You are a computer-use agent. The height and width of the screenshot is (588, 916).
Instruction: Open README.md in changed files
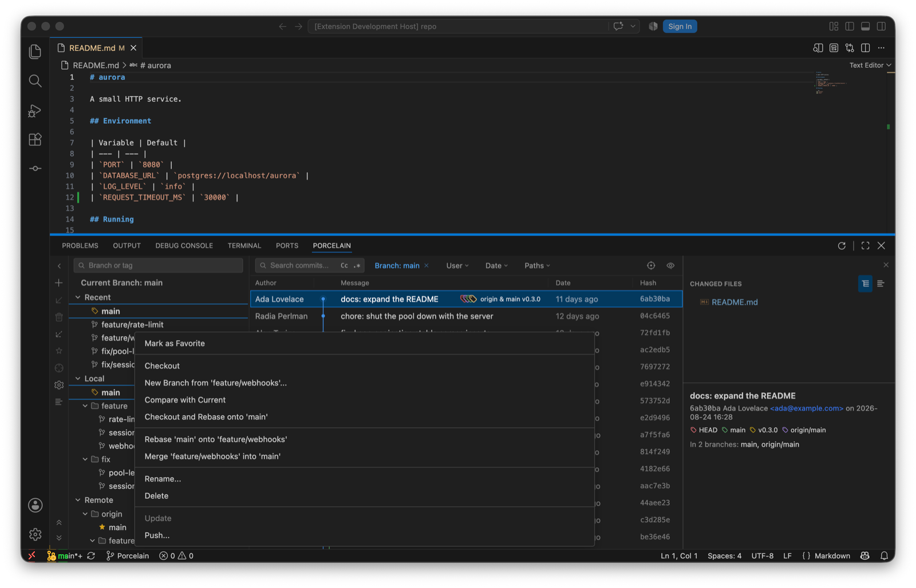pos(735,302)
